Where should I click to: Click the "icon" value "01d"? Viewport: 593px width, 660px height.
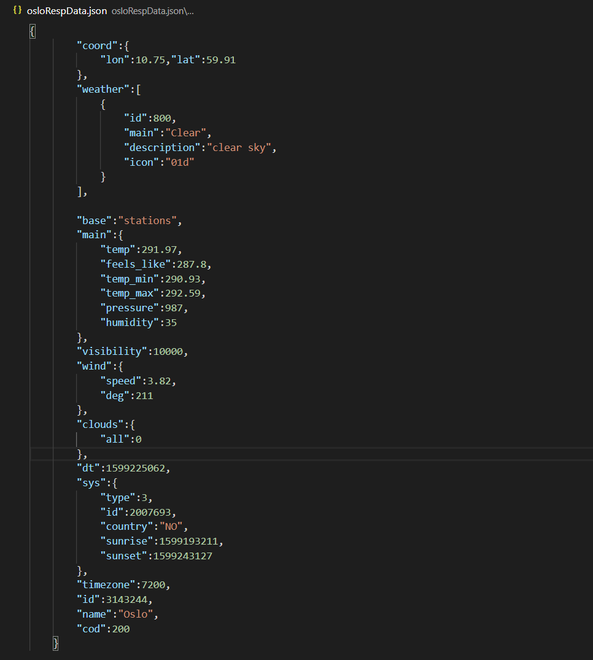click(180, 162)
